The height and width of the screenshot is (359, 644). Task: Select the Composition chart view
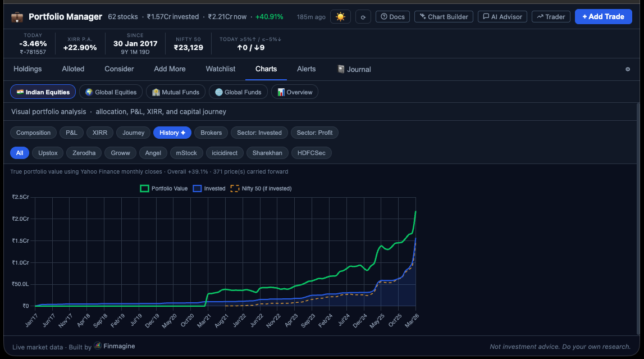(33, 133)
